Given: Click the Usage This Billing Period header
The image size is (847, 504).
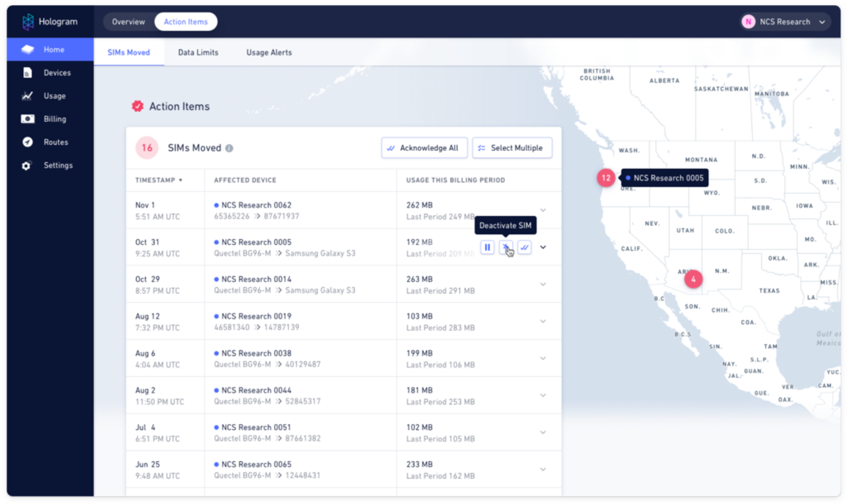Looking at the screenshot, I should point(456,180).
